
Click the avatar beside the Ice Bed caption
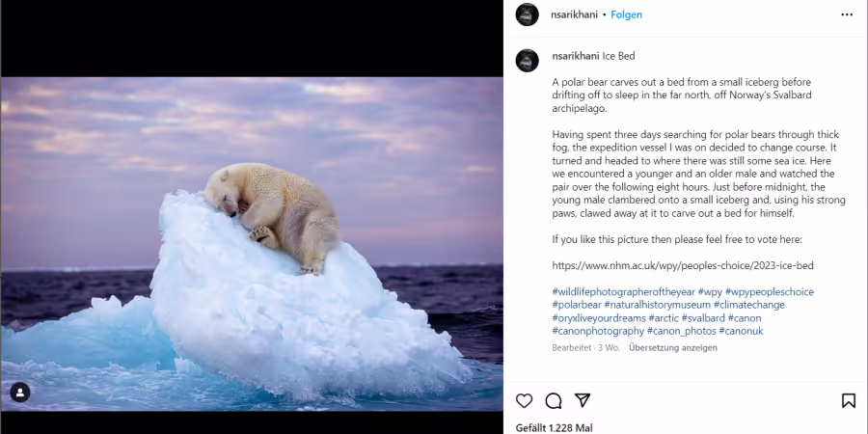527,61
